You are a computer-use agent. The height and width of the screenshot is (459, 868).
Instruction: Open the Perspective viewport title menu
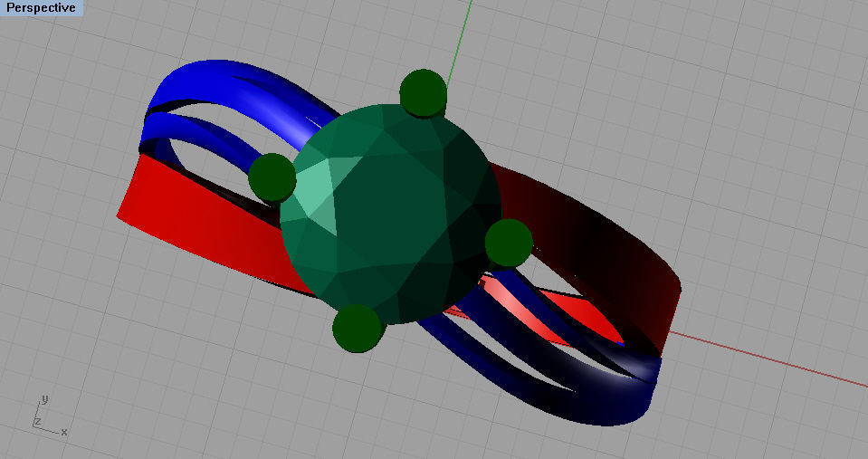tap(41, 8)
